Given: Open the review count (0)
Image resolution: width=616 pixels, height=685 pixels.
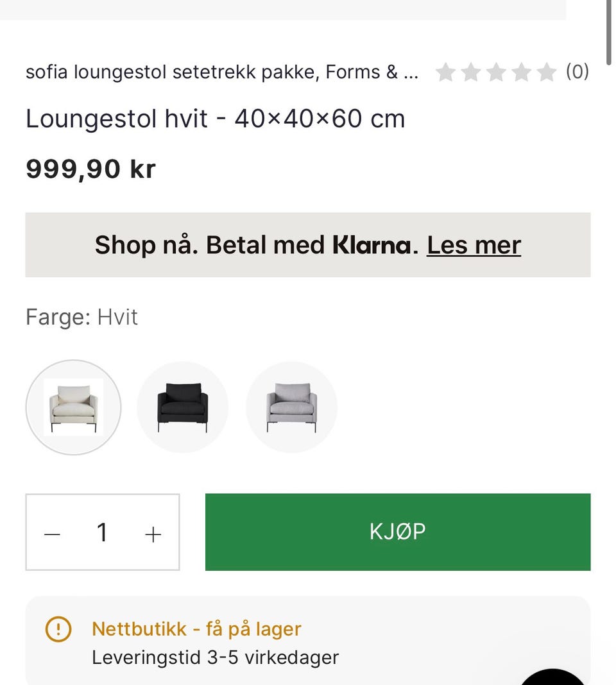Looking at the screenshot, I should tap(577, 72).
